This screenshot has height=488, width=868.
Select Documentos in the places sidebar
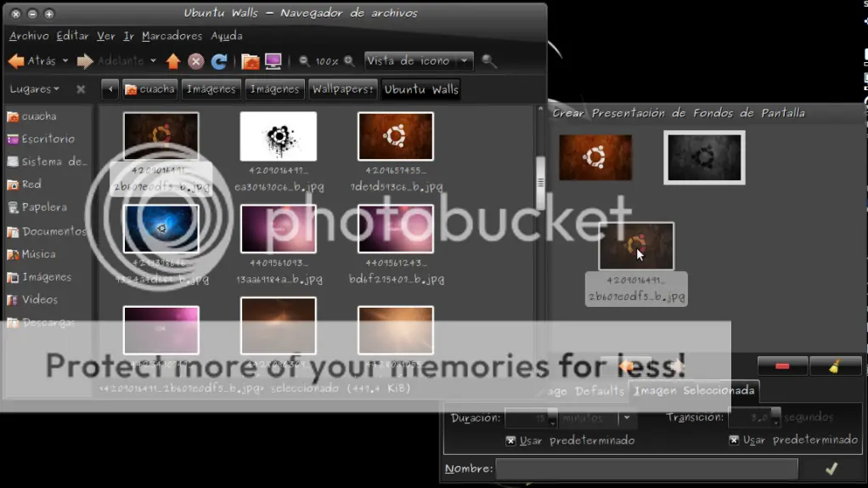click(x=48, y=231)
